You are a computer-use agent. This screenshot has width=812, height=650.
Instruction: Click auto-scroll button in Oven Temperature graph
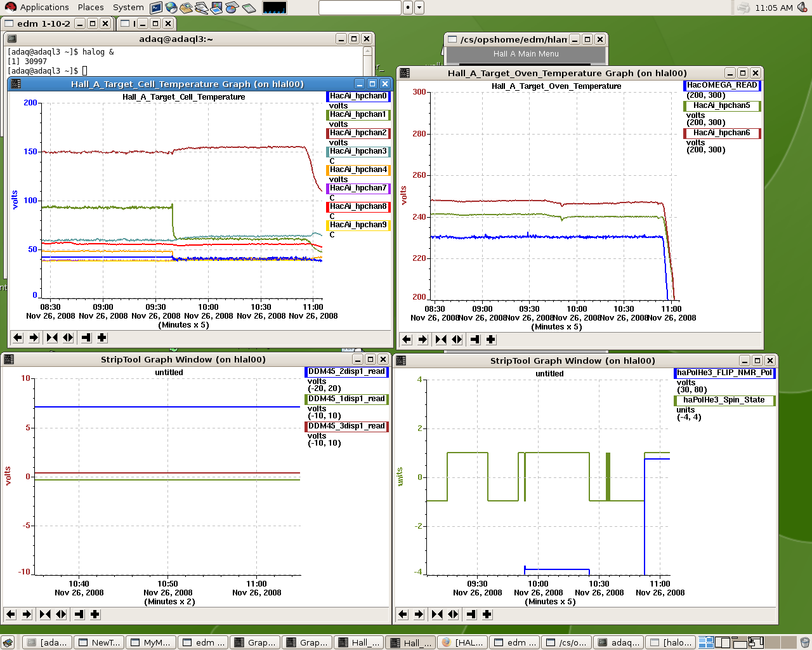click(475, 340)
